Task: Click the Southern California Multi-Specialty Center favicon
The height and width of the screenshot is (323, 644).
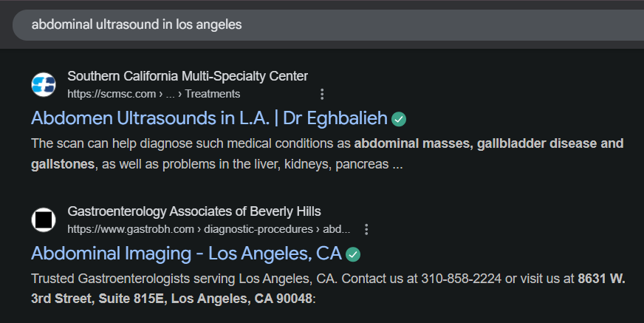Action: point(44,84)
